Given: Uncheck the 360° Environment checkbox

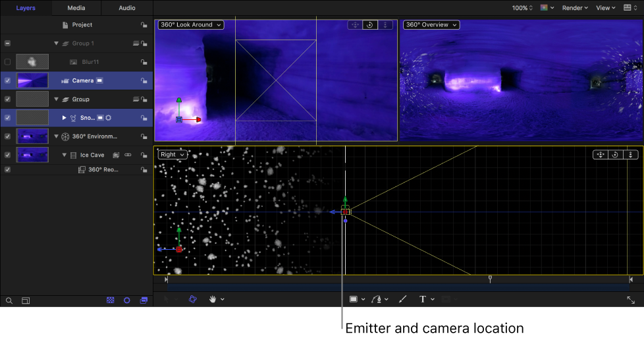Looking at the screenshot, I should pyautogui.click(x=7, y=136).
